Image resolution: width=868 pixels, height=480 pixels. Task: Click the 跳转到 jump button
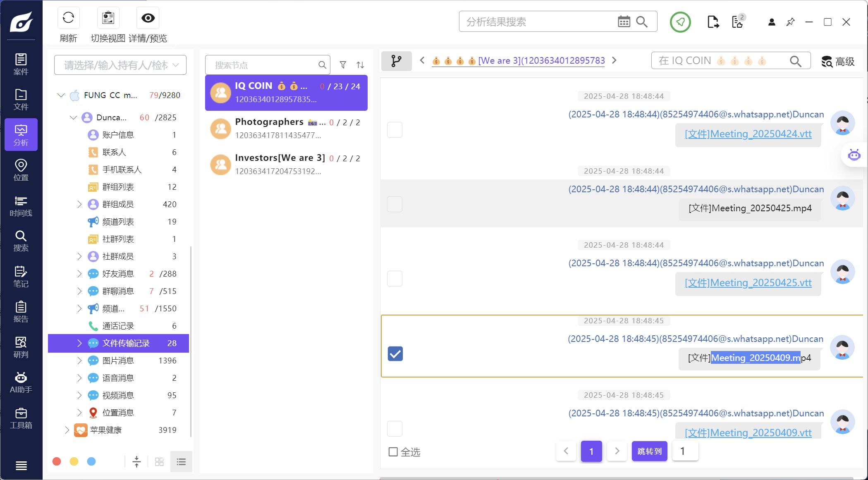(649, 451)
